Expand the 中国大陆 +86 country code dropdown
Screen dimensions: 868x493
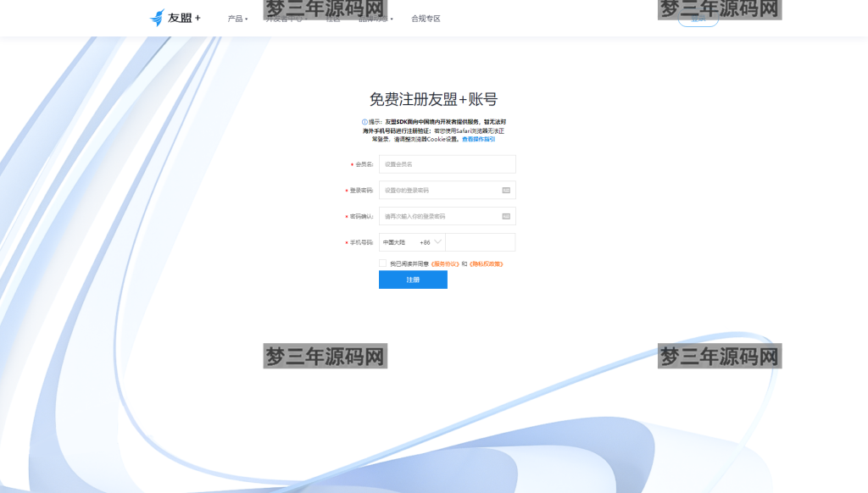[x=413, y=242]
